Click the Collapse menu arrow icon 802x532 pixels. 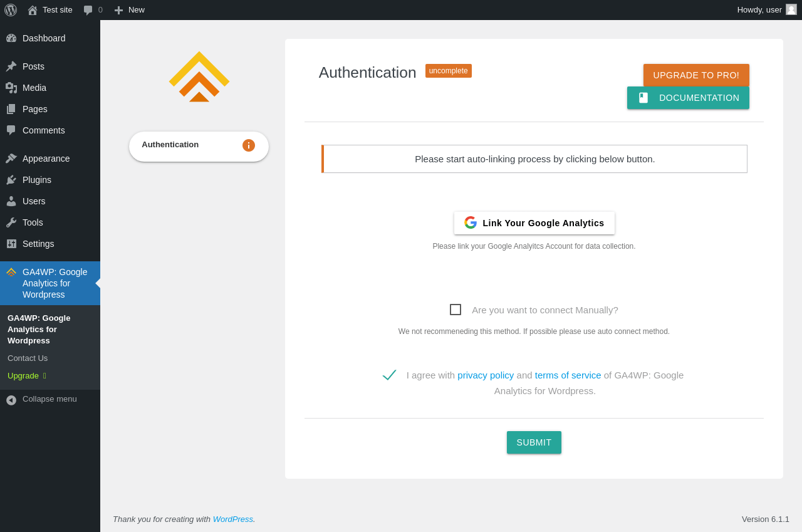click(x=11, y=400)
